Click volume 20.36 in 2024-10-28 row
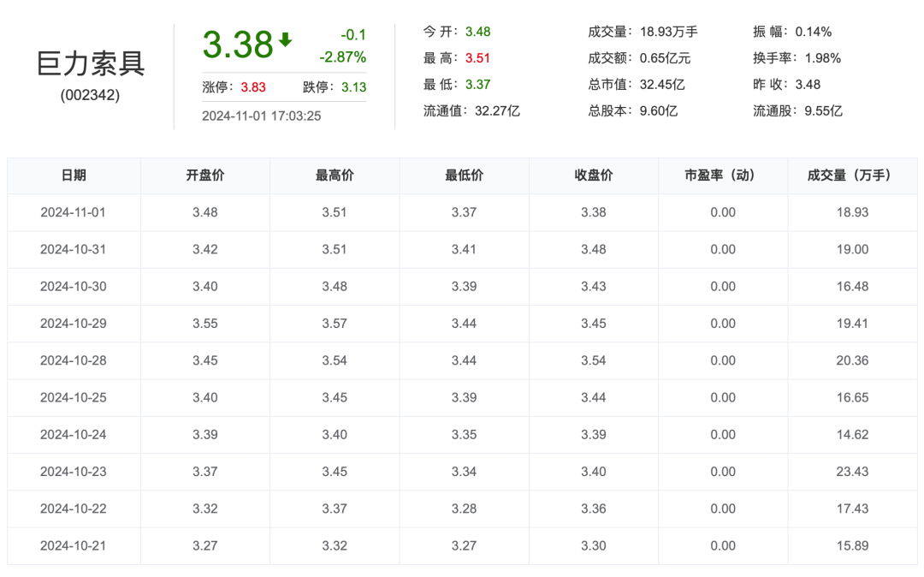Image resolution: width=924 pixels, height=577 pixels. pos(853,360)
